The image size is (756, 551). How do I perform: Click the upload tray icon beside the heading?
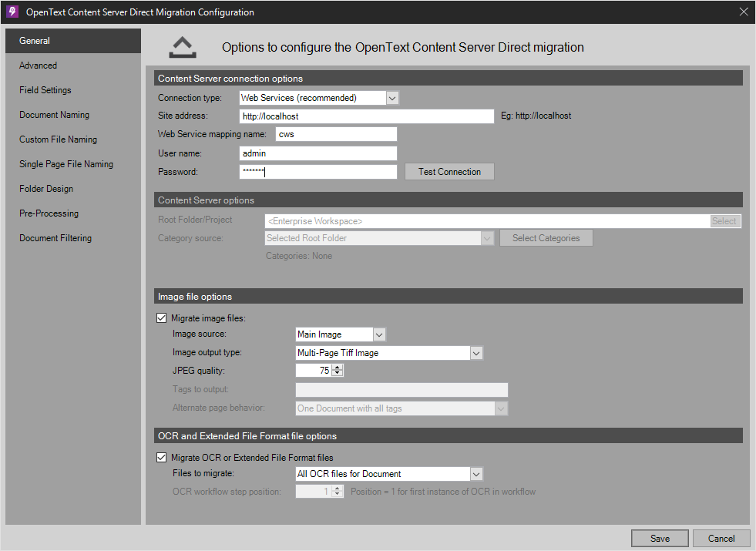[x=183, y=47]
